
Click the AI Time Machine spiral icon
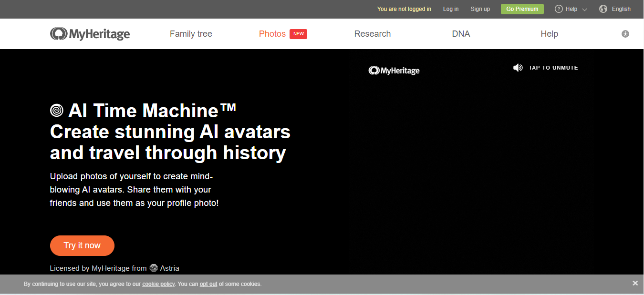pyautogui.click(x=57, y=111)
